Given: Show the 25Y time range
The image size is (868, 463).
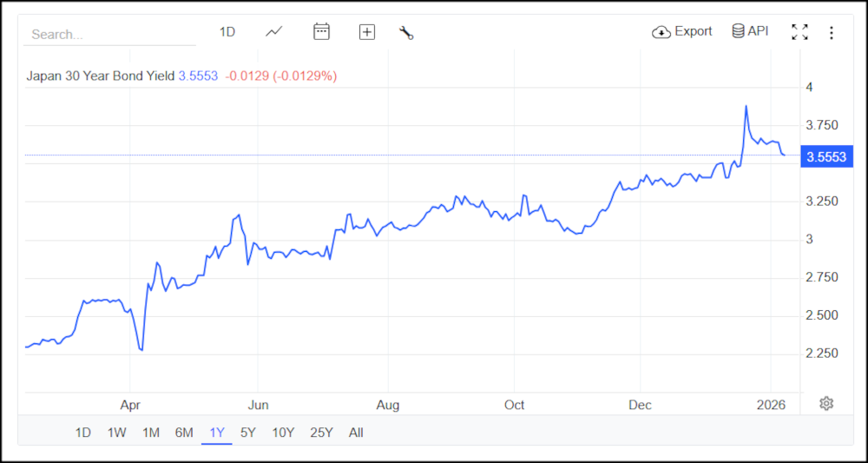Looking at the screenshot, I should (321, 433).
